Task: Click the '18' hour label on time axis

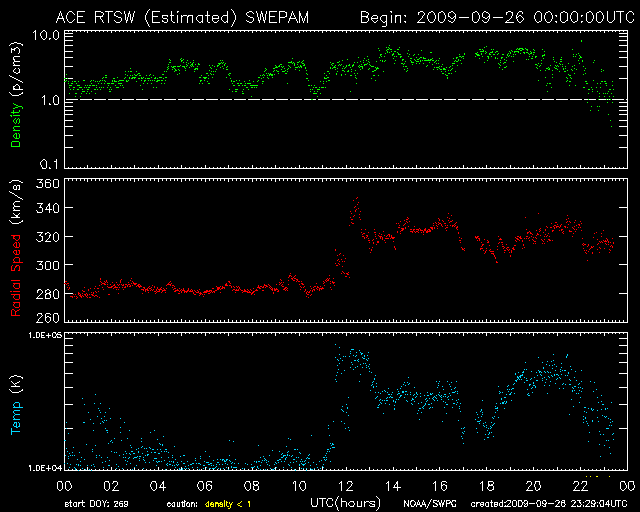Action: [x=487, y=486]
